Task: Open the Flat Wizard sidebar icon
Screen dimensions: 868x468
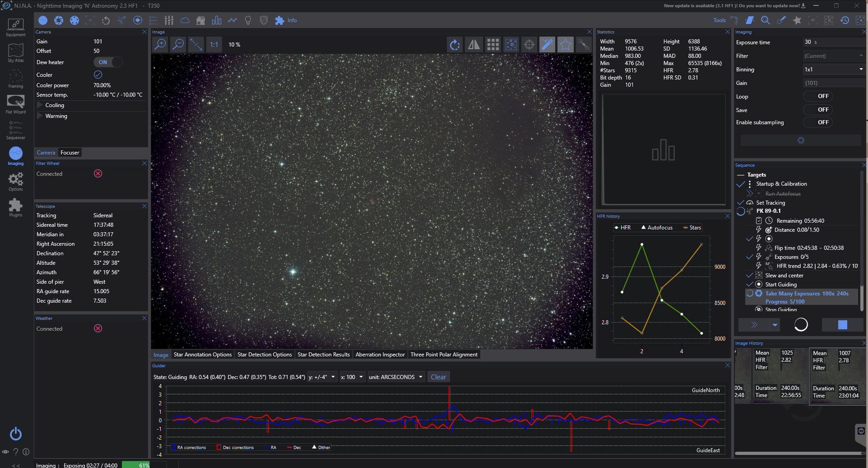Action: pyautogui.click(x=15, y=104)
